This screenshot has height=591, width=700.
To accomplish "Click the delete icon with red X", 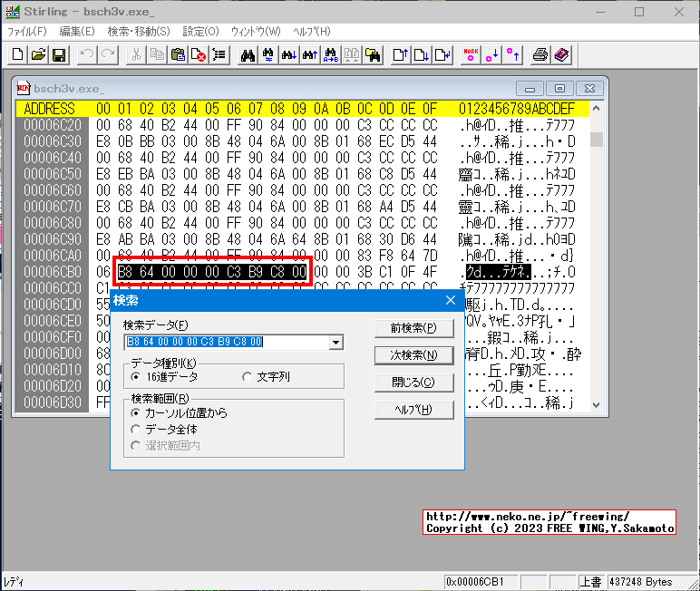I will click(199, 55).
